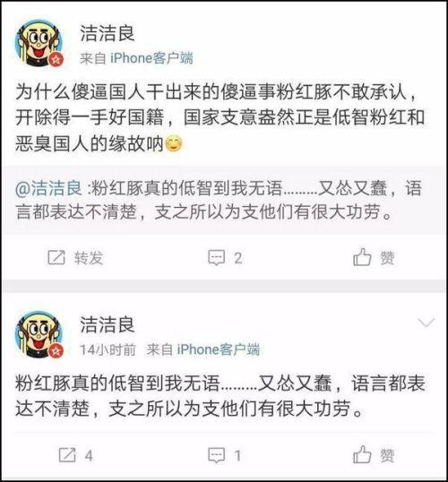The height and width of the screenshot is (482, 448).
Task: Click username 洁洁良 on second post
Action: click(108, 324)
